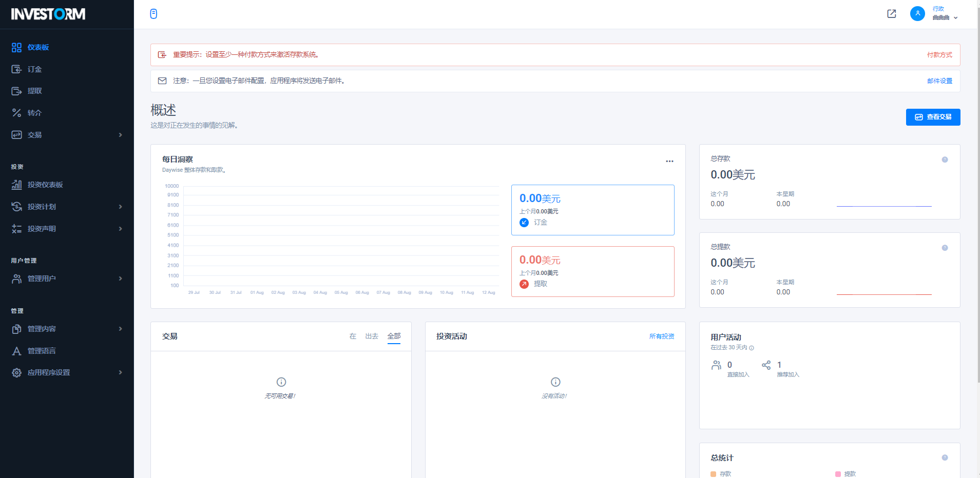The width and height of the screenshot is (980, 478).
Task: Open the 每日洞察 three-dot options menu
Action: click(669, 161)
